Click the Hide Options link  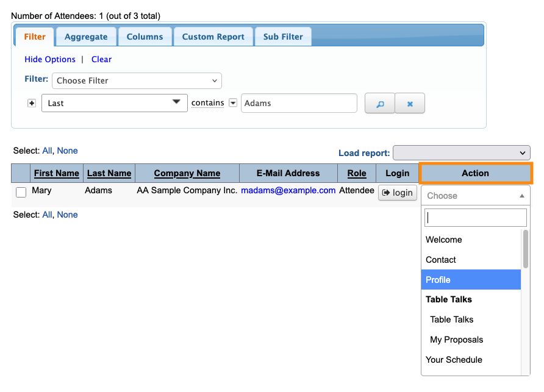(50, 59)
